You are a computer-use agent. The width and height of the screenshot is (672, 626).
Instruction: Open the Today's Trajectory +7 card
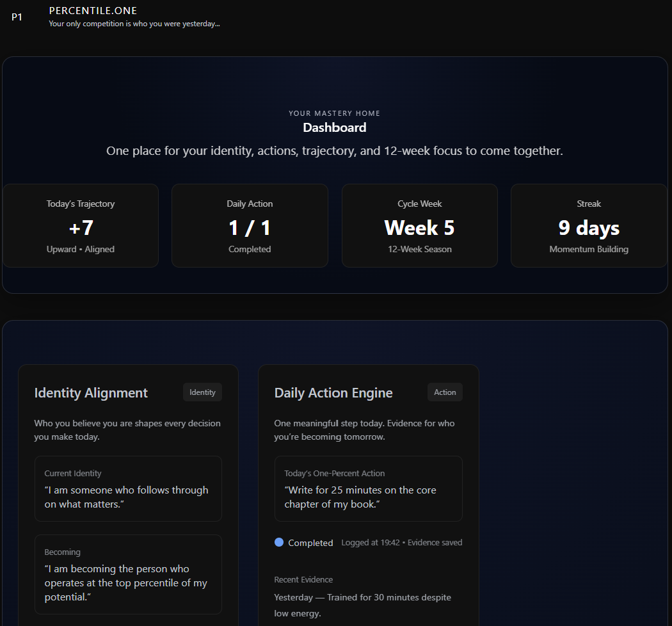coord(81,225)
